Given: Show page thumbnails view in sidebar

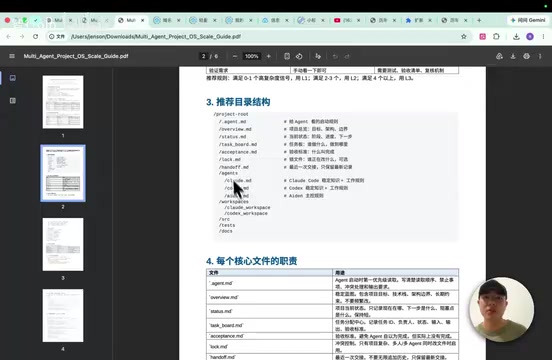Looking at the screenshot, I should tap(13, 78).
